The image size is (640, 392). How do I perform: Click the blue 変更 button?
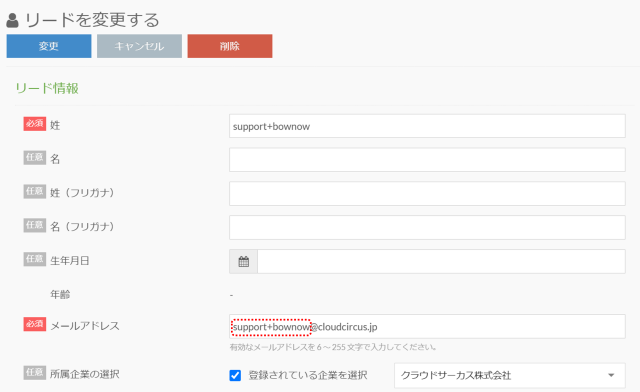(49, 46)
